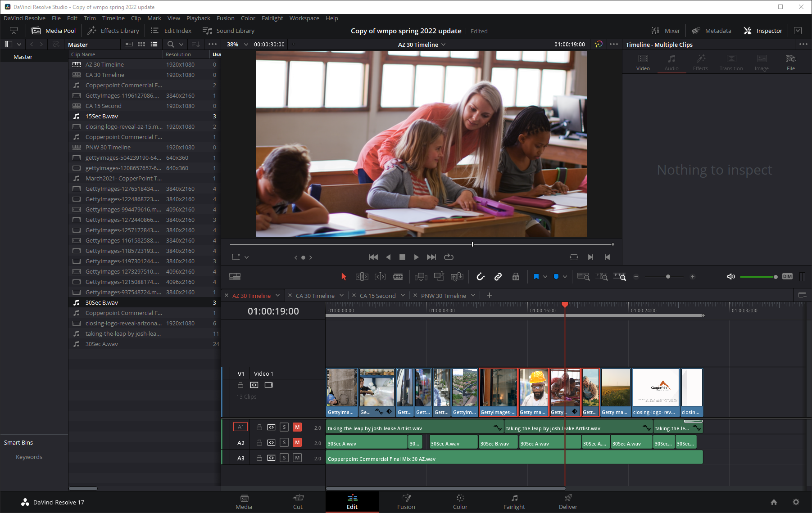Play the timeline in reverse
The height and width of the screenshot is (513, 812).
388,257
